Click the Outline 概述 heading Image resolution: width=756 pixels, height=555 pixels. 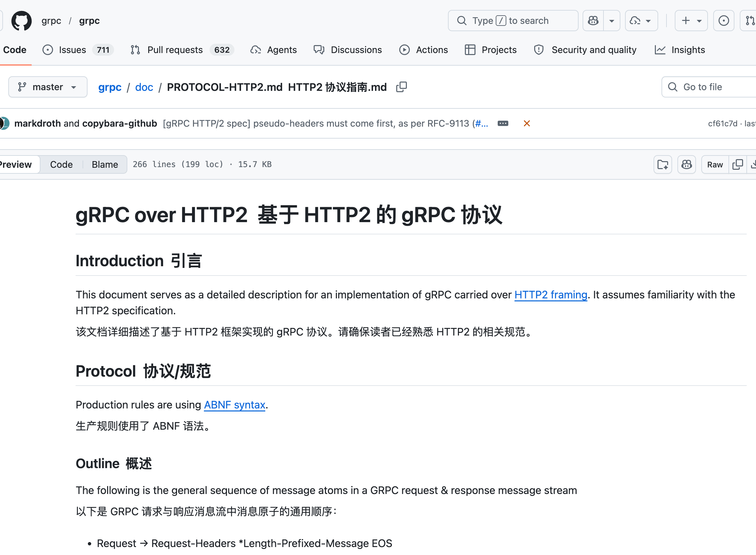(x=114, y=464)
